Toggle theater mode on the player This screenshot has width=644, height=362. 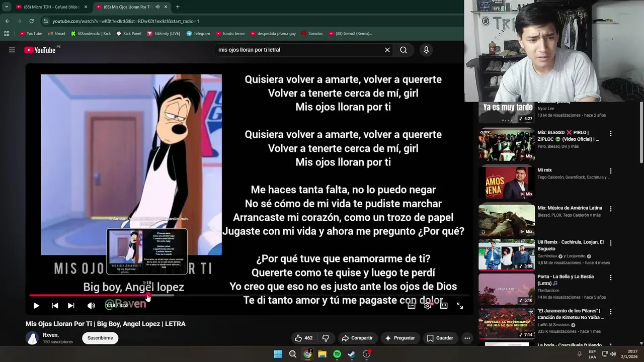point(444,306)
